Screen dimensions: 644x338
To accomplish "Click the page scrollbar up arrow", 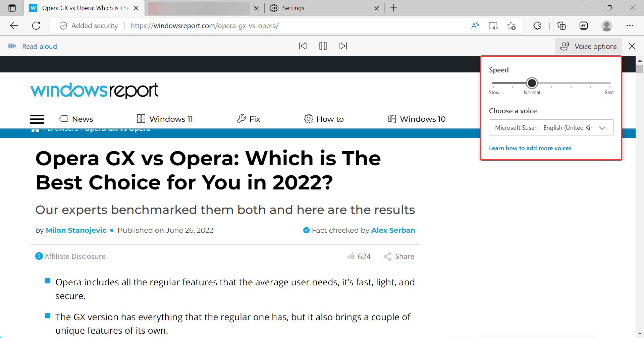I will tap(640, 61).
